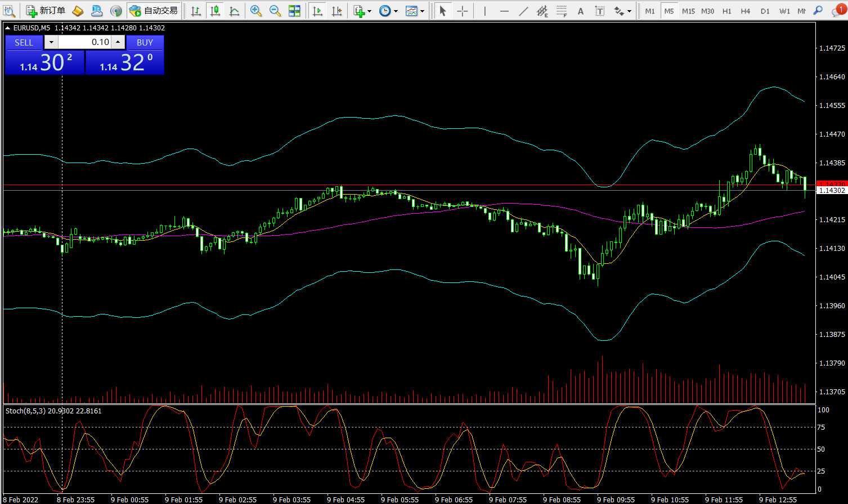Click the 新订单 new order button

46,11
